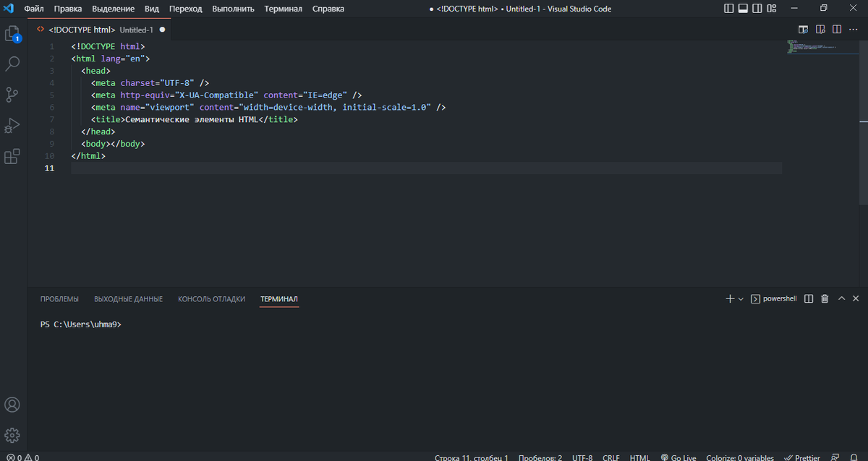
Task: Change line endings via CRLF status item
Action: point(611,457)
